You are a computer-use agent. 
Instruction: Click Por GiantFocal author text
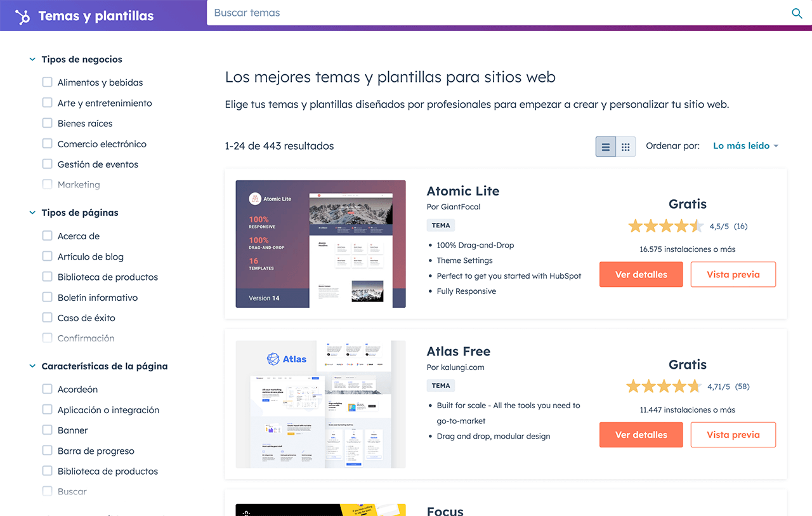(454, 207)
